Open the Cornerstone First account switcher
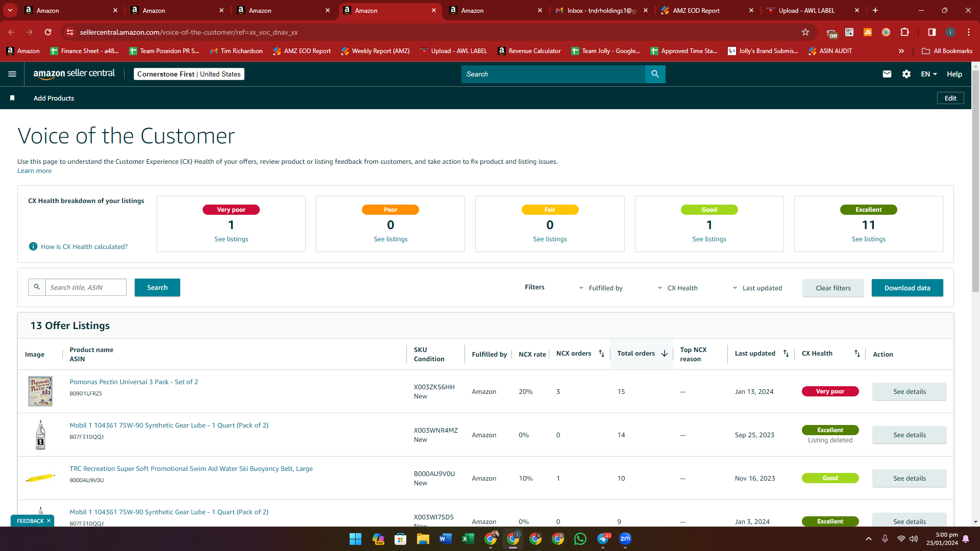The width and height of the screenshot is (980, 551). pos(189,74)
